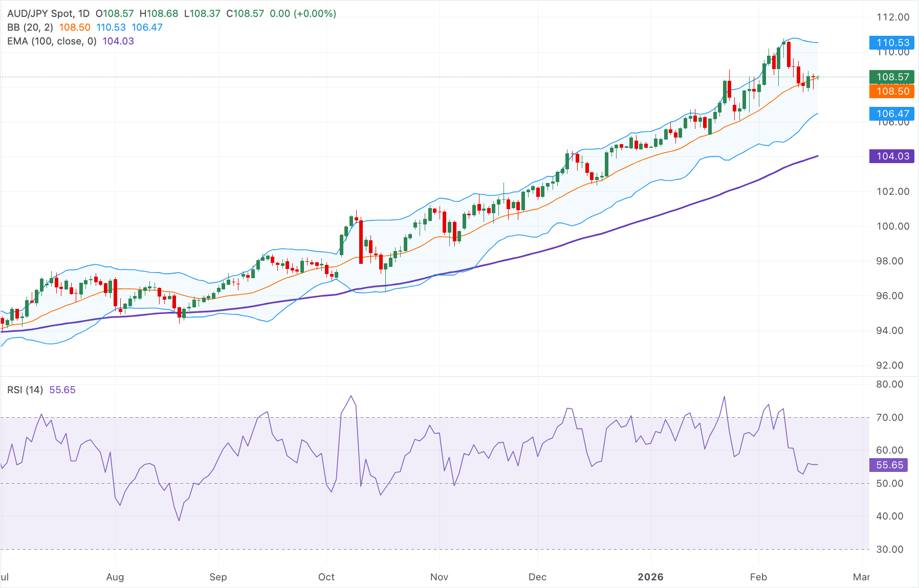Click the orange 108.50 BB basis label

point(891,92)
